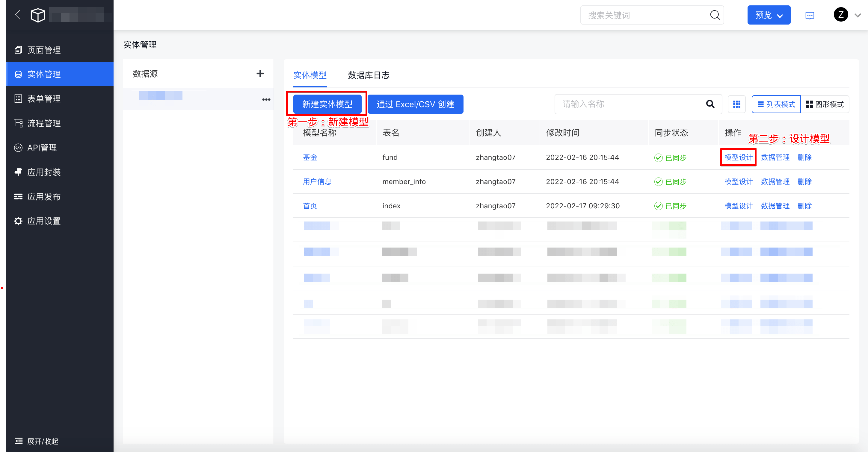Open the 用户信息 model link

pyautogui.click(x=317, y=181)
